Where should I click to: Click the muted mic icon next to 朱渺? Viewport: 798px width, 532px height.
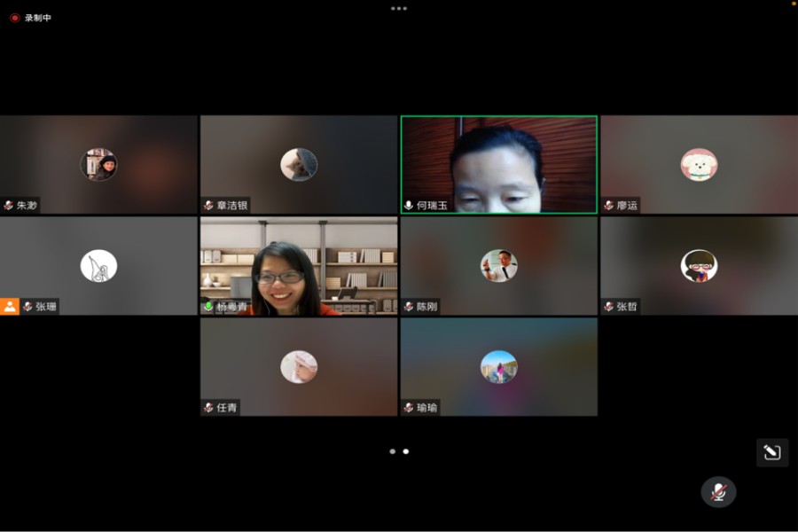pos(9,206)
